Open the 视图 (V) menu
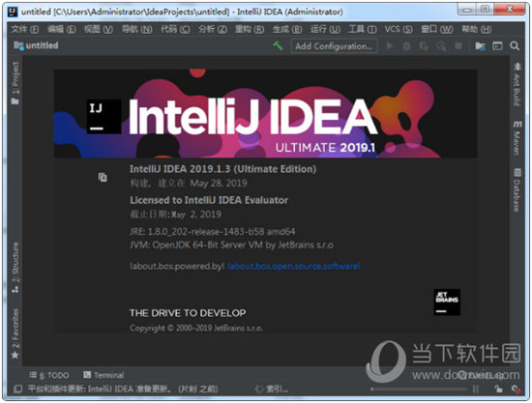The width and height of the screenshot is (532, 403). coord(99,29)
